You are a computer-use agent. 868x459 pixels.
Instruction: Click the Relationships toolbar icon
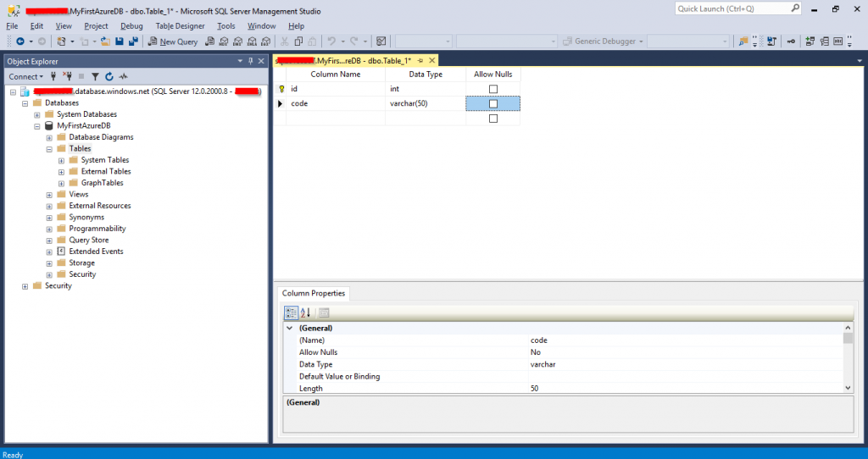(x=810, y=41)
